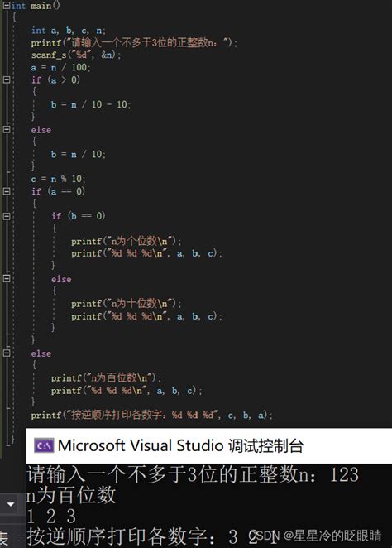Image resolution: width=392 pixels, height=548 pixels.
Task: Click the 'a = n / 100;' statement
Action: pyautogui.click(x=60, y=67)
